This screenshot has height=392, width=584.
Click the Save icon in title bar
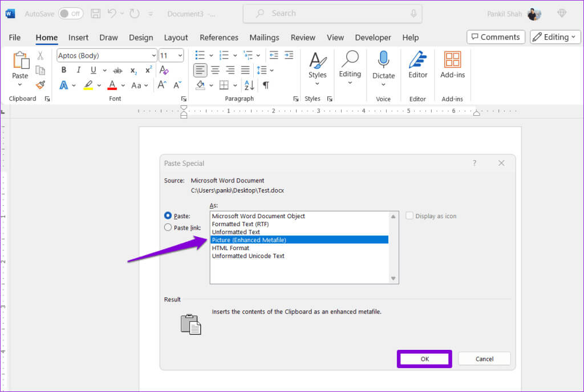tap(96, 14)
